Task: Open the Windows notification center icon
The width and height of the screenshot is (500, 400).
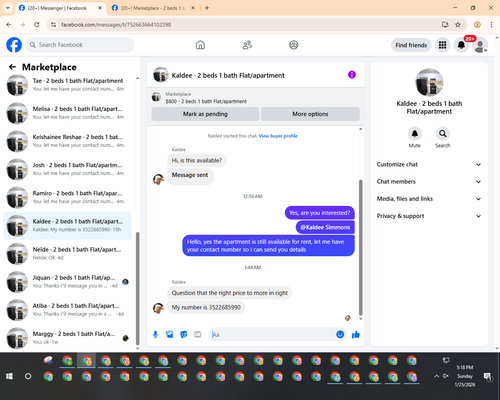Action: coord(488,376)
